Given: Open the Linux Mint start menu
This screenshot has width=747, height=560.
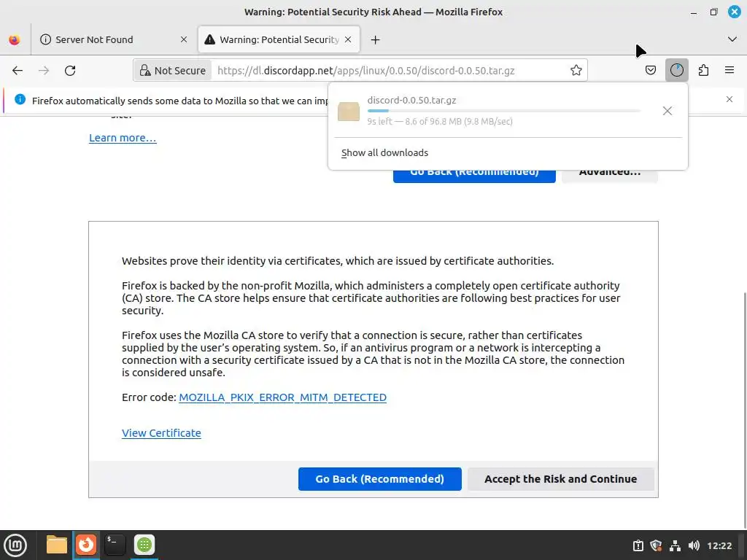Looking at the screenshot, I should [15, 545].
